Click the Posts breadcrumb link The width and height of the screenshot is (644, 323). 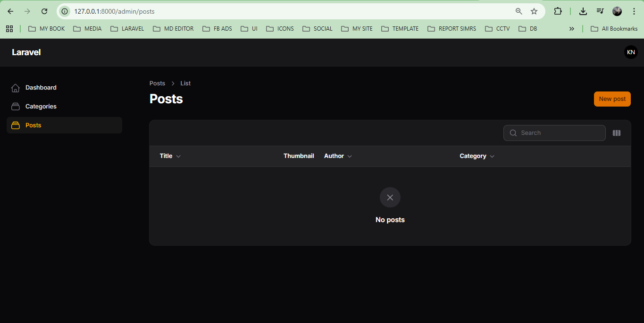(157, 83)
